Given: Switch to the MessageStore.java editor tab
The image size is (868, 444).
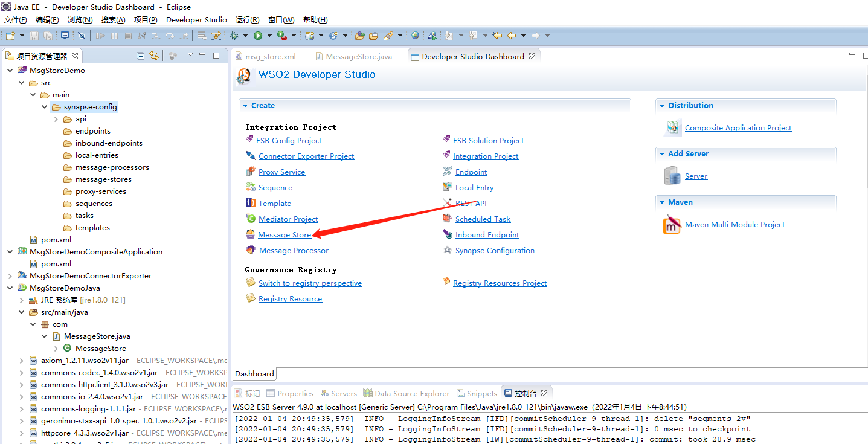Looking at the screenshot, I should click(x=353, y=56).
